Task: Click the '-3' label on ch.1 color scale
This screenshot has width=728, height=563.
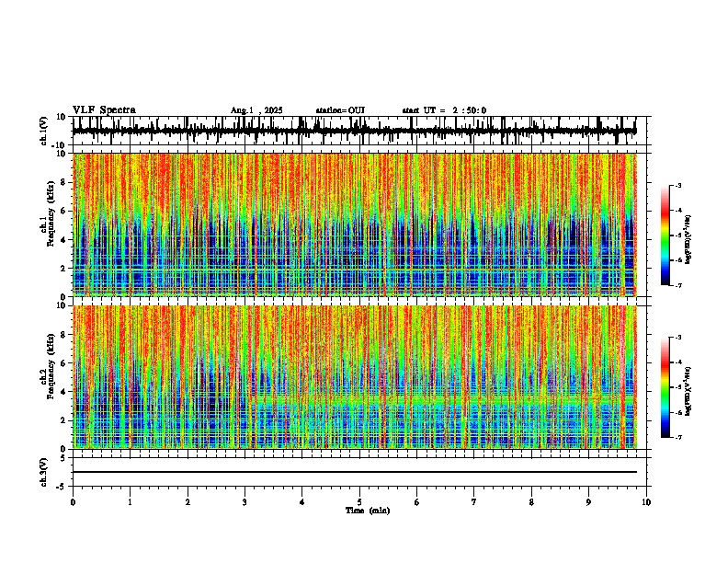Action: pyautogui.click(x=677, y=186)
